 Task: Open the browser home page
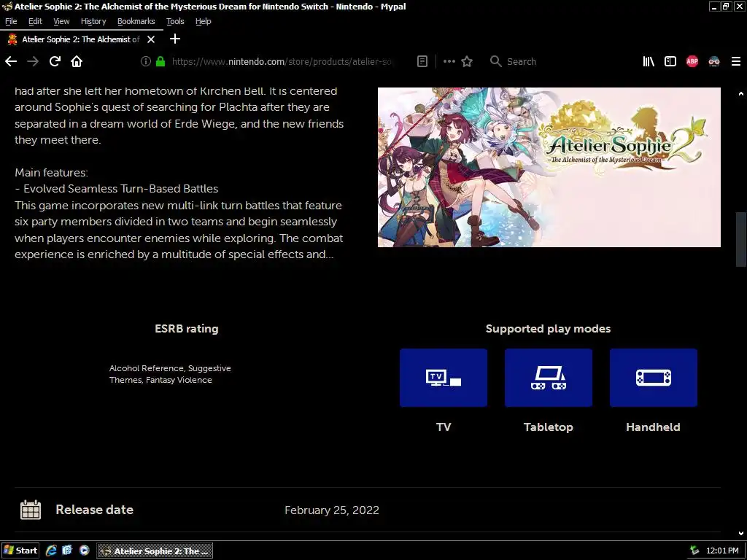[77, 61]
